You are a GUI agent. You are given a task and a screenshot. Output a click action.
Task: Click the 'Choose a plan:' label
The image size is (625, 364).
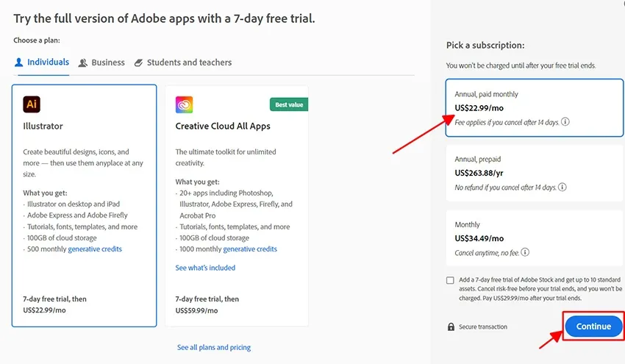point(37,40)
